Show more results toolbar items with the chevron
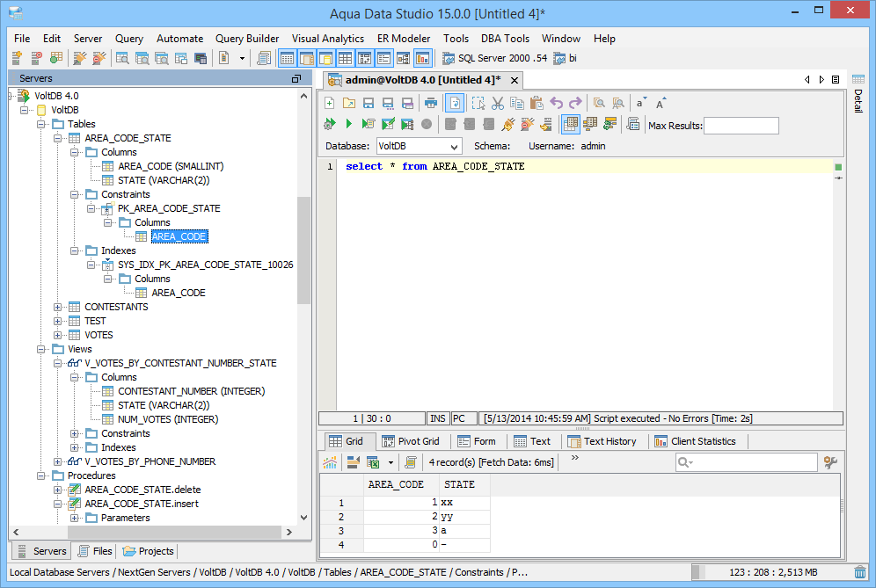This screenshot has width=876, height=588. tap(575, 457)
